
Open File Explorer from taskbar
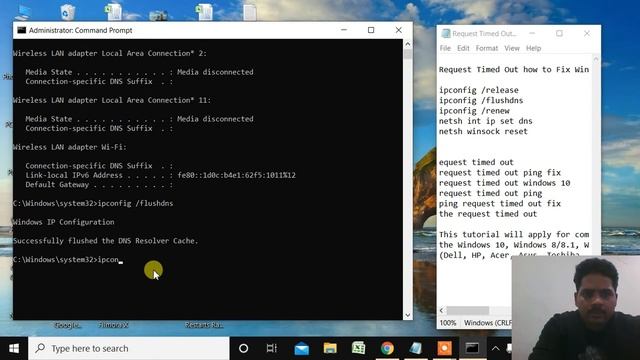pos(330,348)
